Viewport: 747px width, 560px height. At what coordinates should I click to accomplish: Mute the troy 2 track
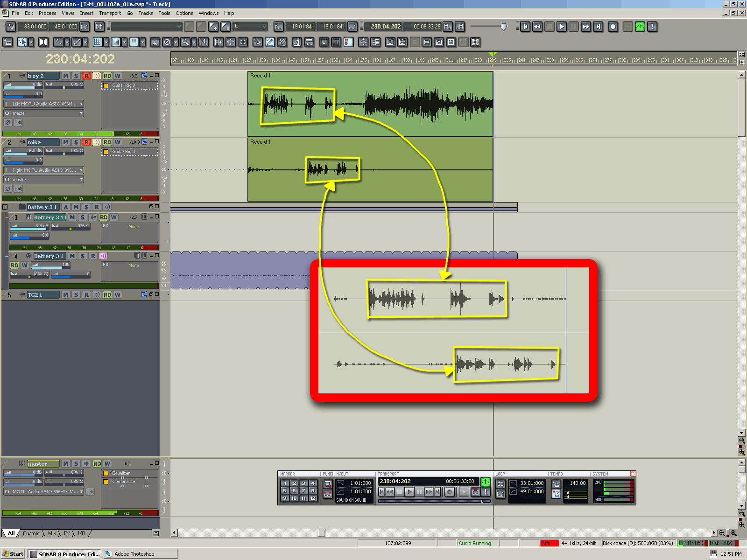coord(66,76)
